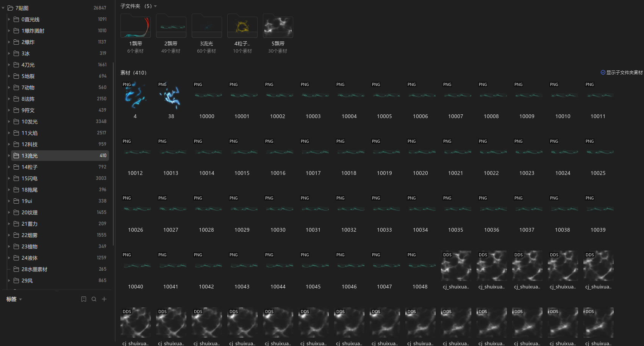Open the 5飘带 subfolder icon
The height and width of the screenshot is (346, 644).
[278, 26]
